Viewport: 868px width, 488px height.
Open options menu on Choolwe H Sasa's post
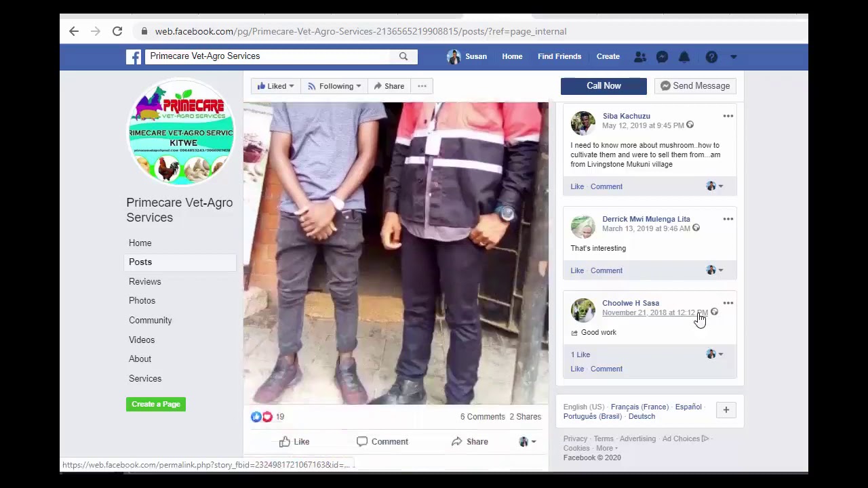pos(728,303)
